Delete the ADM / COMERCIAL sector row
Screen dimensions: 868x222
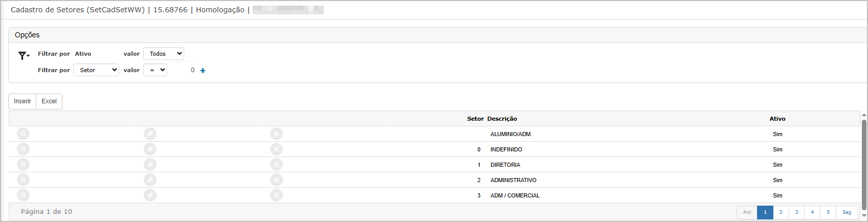click(276, 195)
